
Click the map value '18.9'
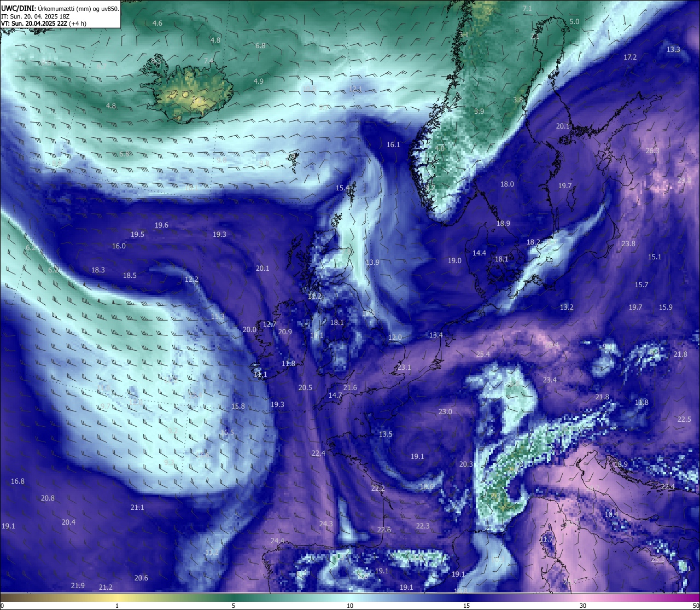click(x=503, y=223)
